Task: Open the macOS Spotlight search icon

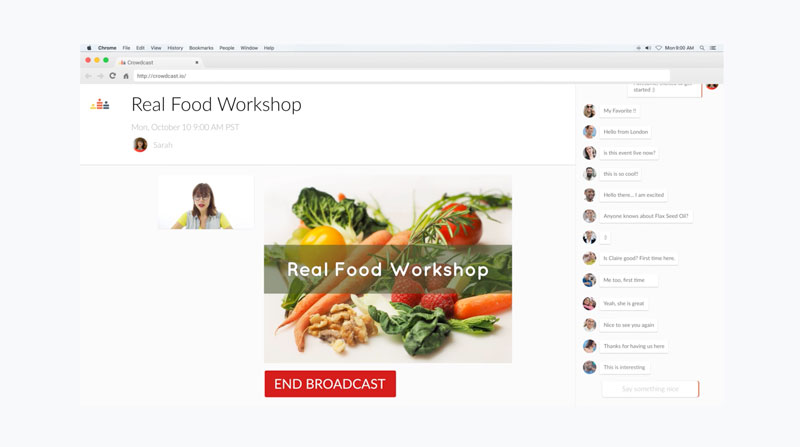Action: click(702, 48)
